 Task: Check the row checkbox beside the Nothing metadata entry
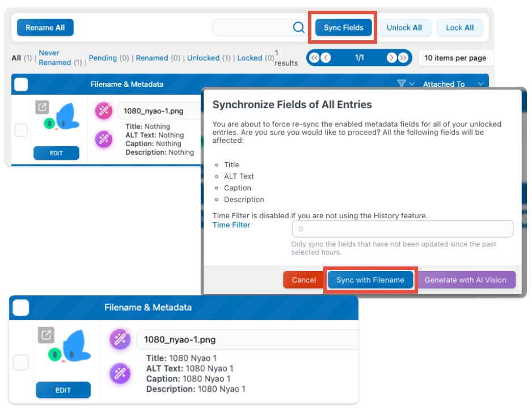[21, 130]
